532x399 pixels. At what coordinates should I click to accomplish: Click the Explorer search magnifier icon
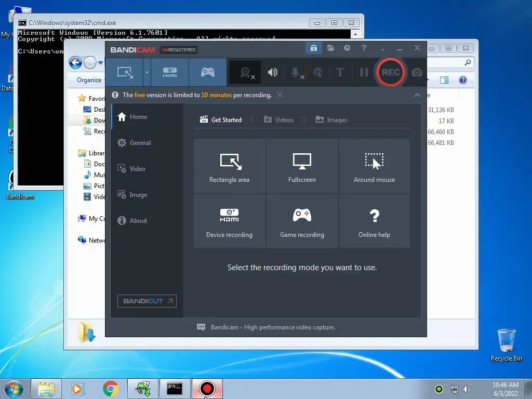[x=468, y=62]
